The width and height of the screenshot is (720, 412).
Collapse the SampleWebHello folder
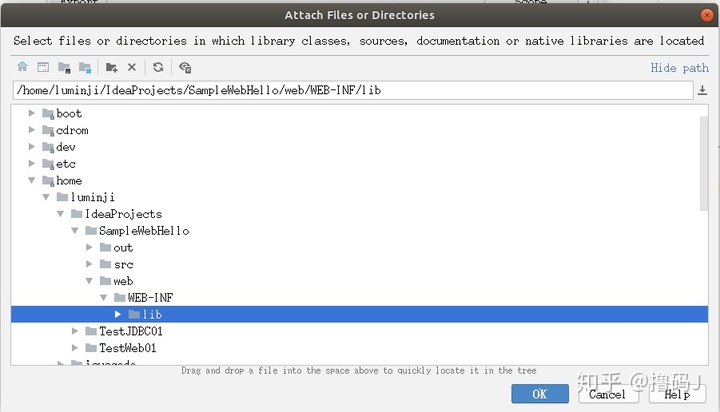(x=74, y=231)
